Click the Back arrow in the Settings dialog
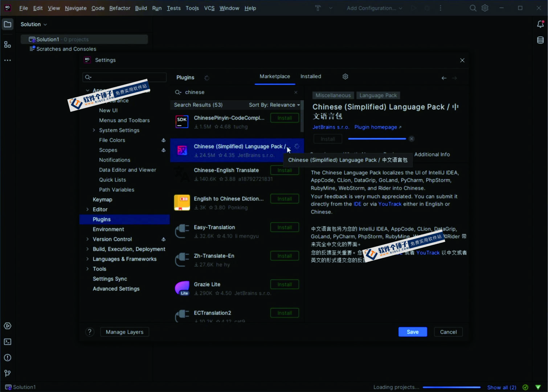This screenshot has width=548, height=392. click(444, 78)
